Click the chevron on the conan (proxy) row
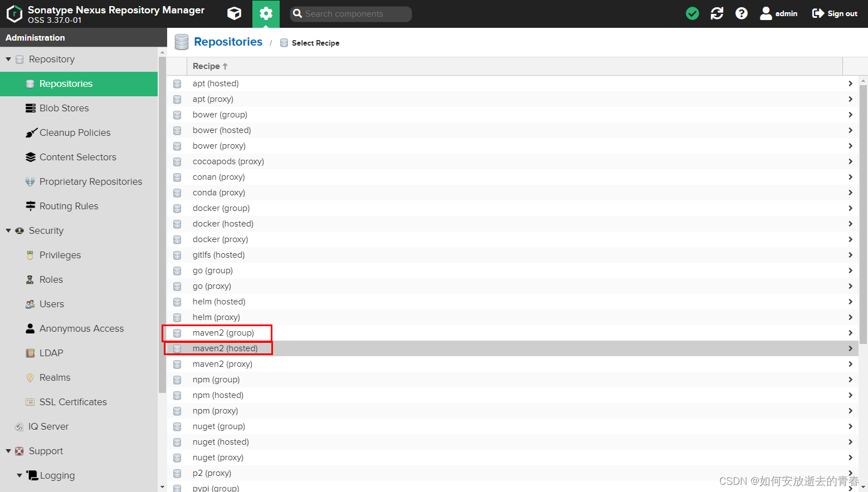The image size is (868, 492). (x=850, y=177)
